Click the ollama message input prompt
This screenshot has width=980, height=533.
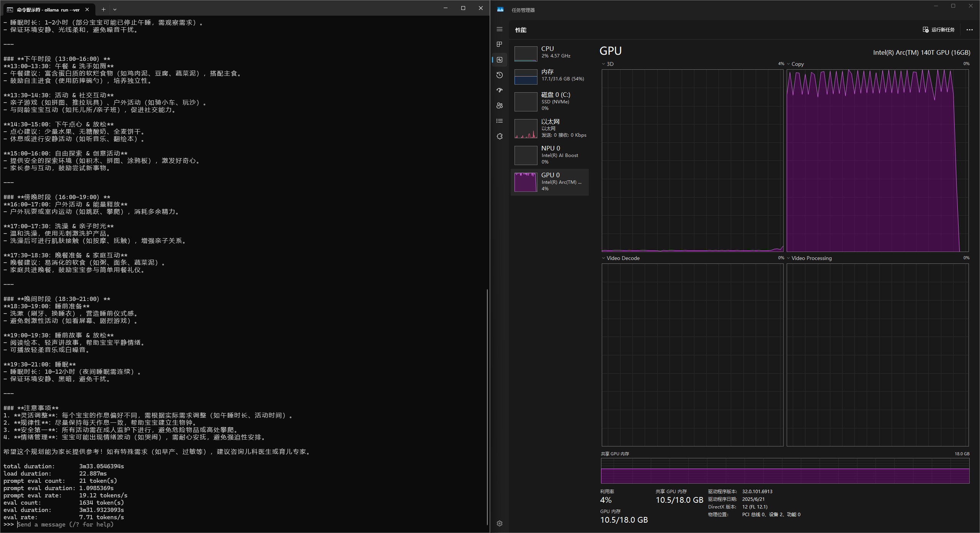point(65,525)
